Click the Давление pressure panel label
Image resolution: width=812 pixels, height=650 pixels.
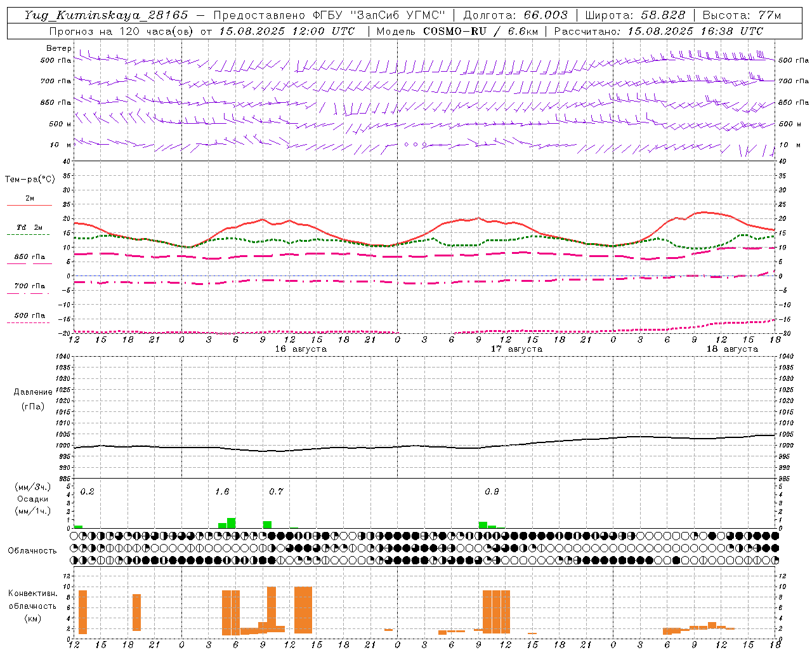(33, 392)
